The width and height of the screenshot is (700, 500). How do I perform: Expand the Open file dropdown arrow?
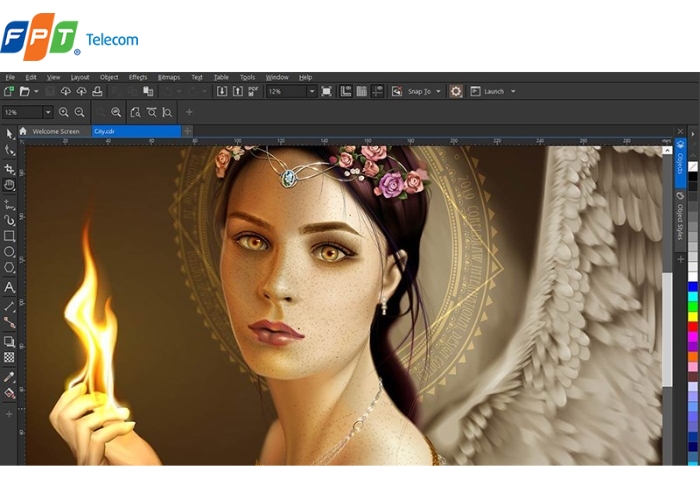37,92
